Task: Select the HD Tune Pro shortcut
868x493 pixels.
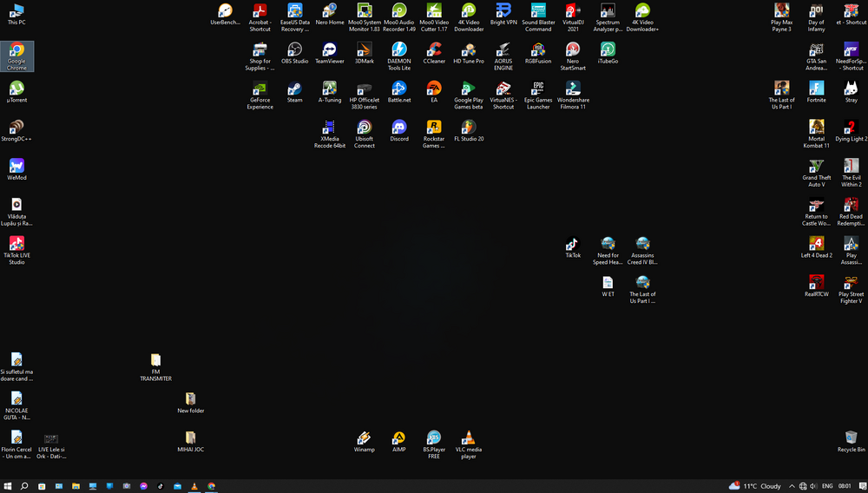Action: click(x=469, y=53)
